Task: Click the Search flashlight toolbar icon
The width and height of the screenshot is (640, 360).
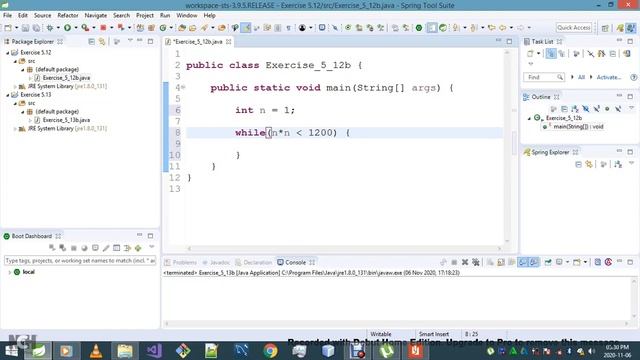Action: point(204,28)
